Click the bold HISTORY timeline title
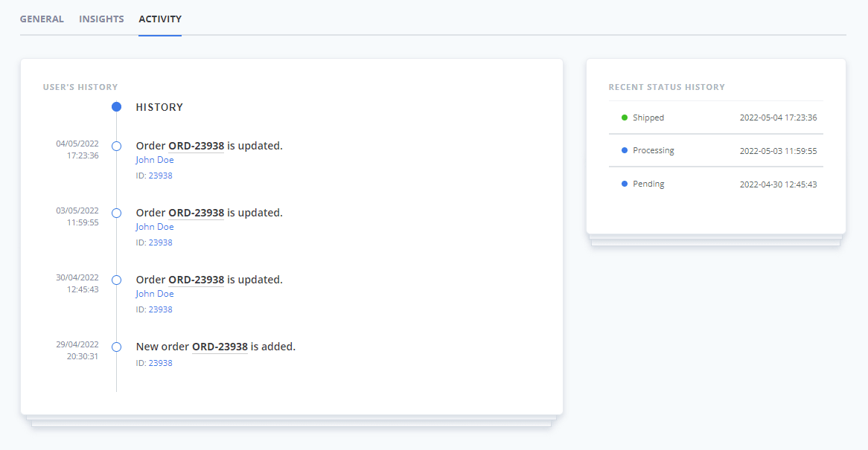The width and height of the screenshot is (868, 450). coord(159,107)
